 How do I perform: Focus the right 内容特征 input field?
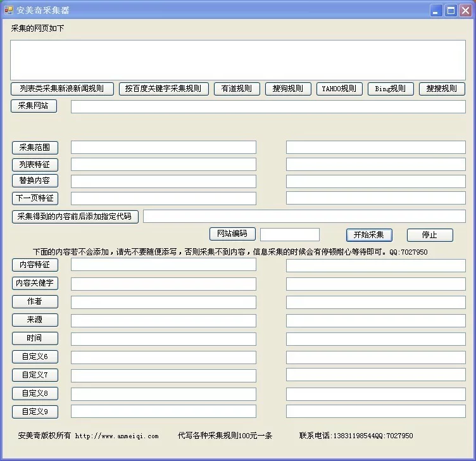[376, 266]
